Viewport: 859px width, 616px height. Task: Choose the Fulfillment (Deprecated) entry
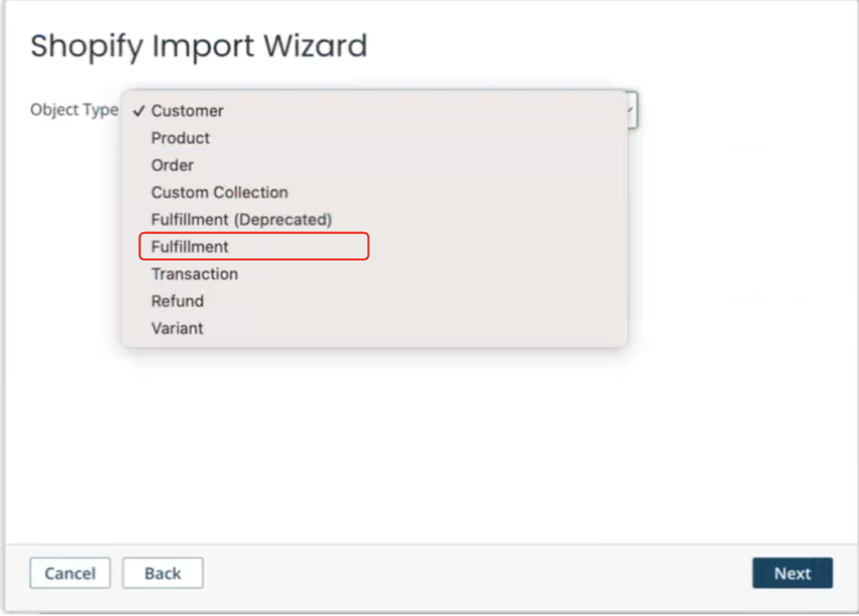(x=375, y=219)
